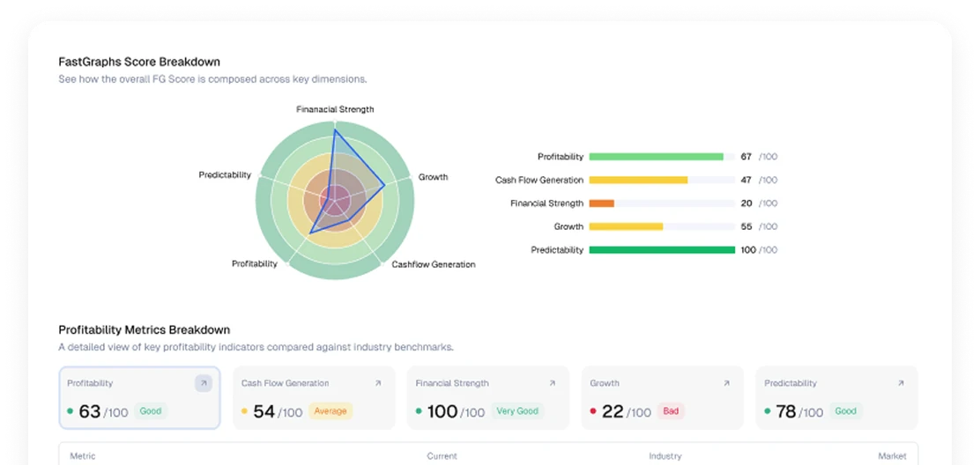Viewport: 980px width, 465px height.
Task: Click the Cashflow Generation radar axis label
Action: 433,264
